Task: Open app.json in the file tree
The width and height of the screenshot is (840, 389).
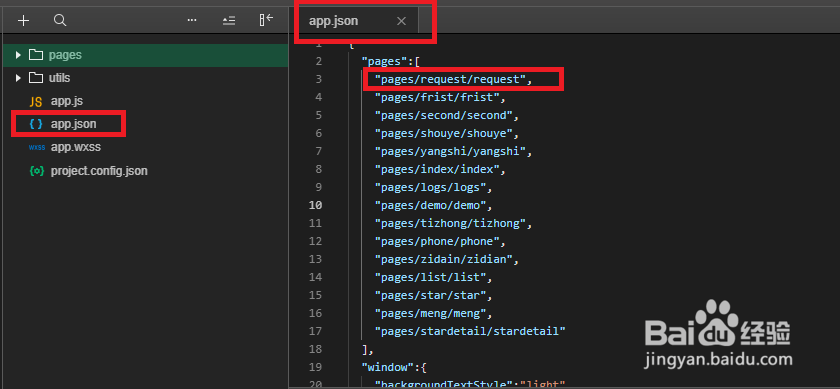Action: coord(74,124)
